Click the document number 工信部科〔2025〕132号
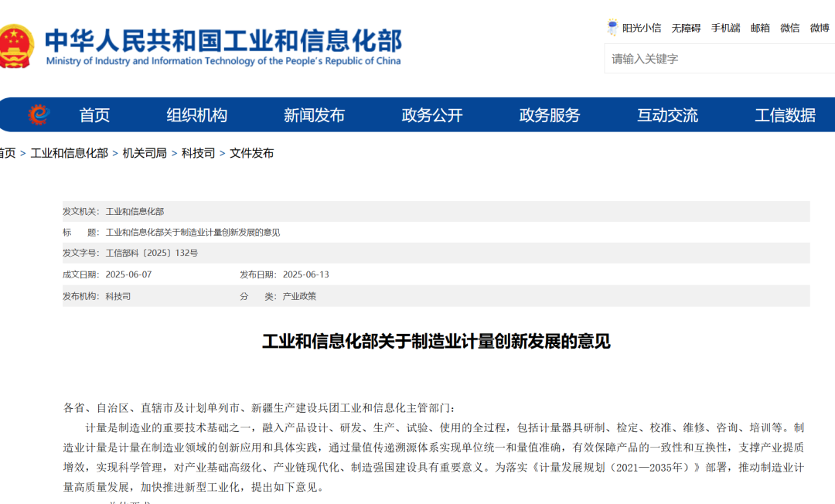The height and width of the screenshot is (504, 835). point(152,254)
